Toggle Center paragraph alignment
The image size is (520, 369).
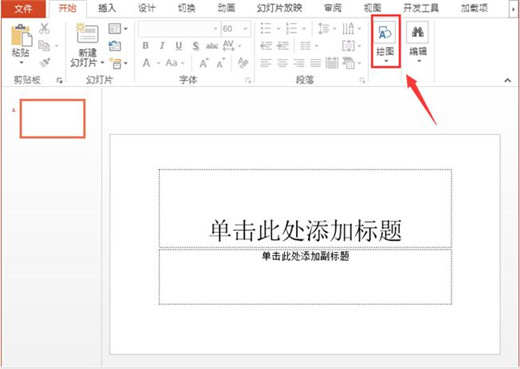click(282, 63)
